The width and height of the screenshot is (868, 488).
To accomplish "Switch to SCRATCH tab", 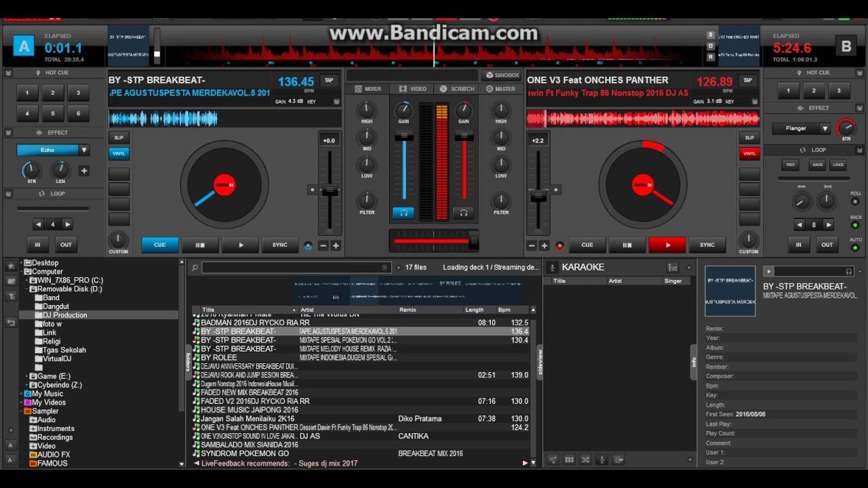I will click(456, 89).
